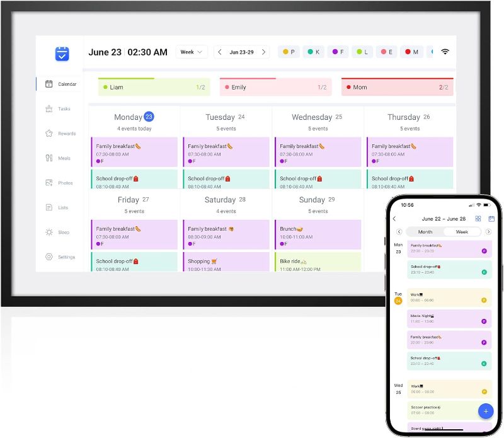This screenshot has height=438, width=504.
Task: Open phone's Monday Family breakfast event
Action: 449,248
